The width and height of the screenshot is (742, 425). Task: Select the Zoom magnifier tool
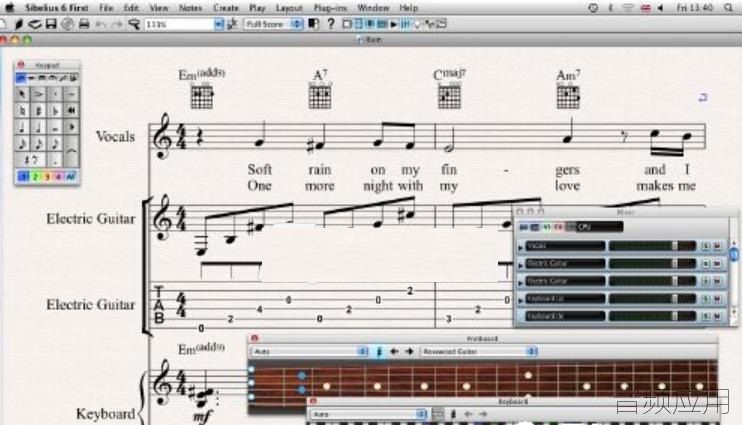pyautogui.click(x=134, y=24)
